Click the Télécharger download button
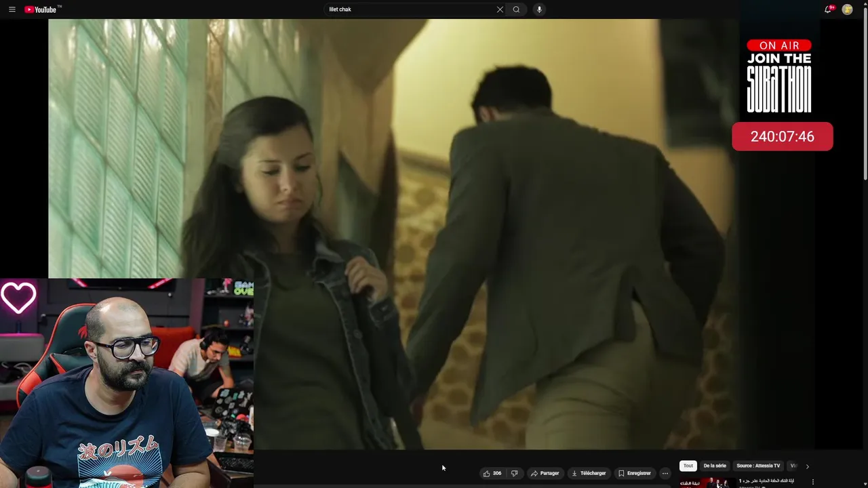868x488 pixels. [x=589, y=473]
